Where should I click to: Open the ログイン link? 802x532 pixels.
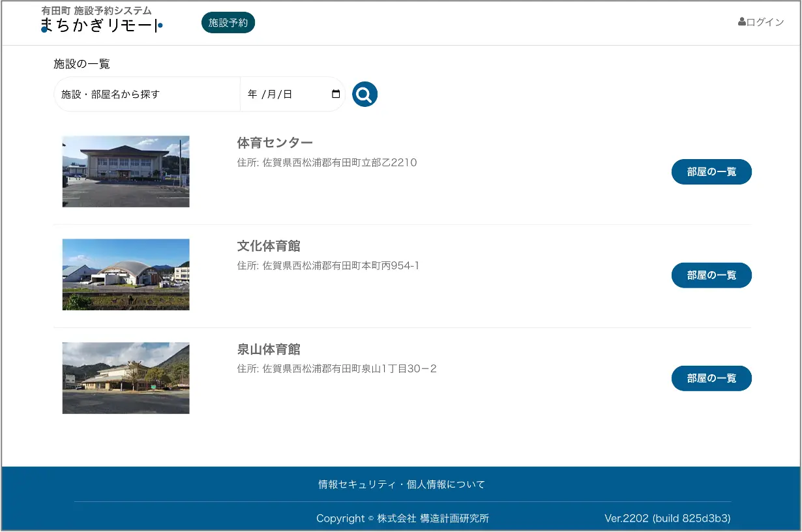[x=761, y=22]
